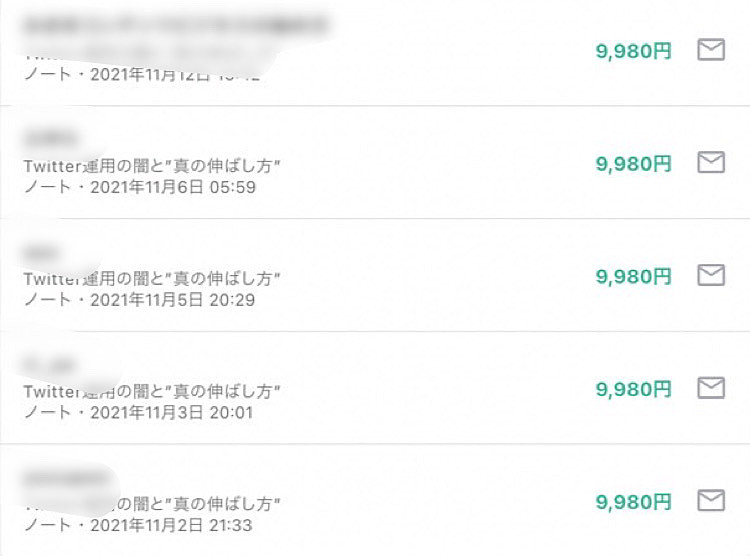Select the 9,980円 price for the November 6 sale
The width and height of the screenshot is (750, 556).
click(633, 164)
